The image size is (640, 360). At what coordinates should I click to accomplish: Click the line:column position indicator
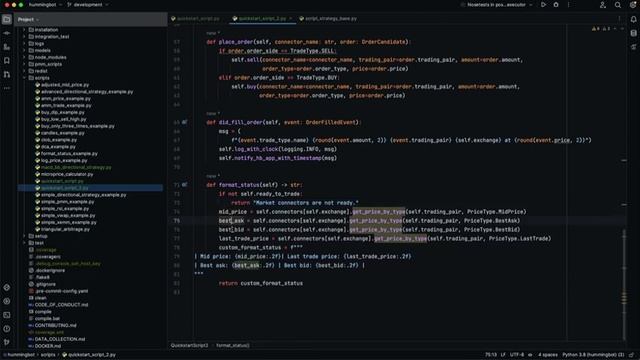(491, 355)
